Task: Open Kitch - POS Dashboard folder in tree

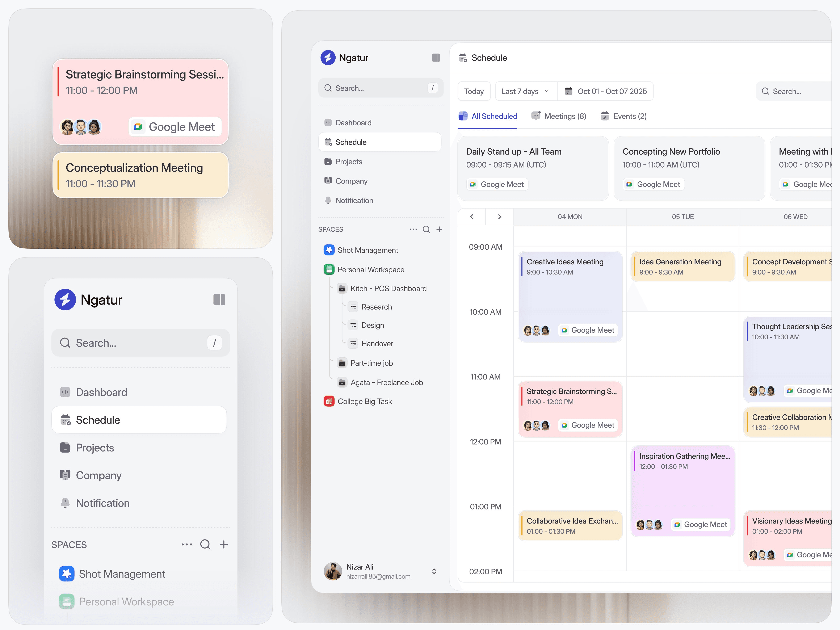Action: [x=388, y=289]
